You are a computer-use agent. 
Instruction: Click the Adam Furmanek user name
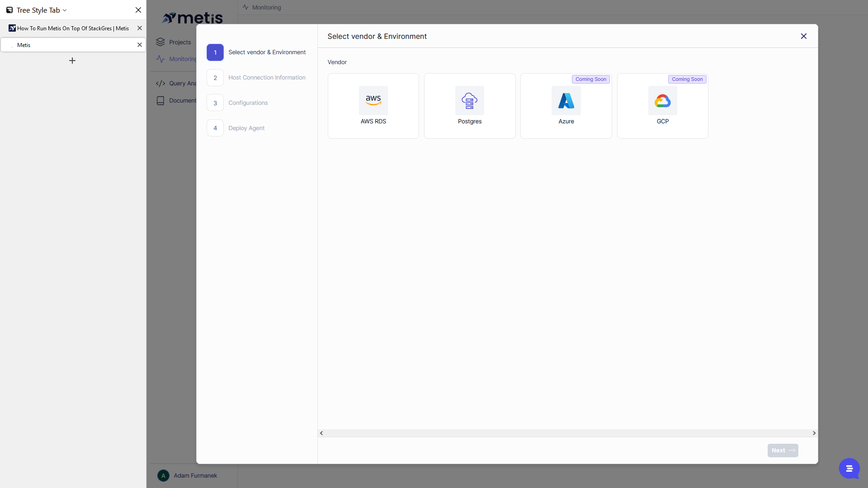(195, 475)
